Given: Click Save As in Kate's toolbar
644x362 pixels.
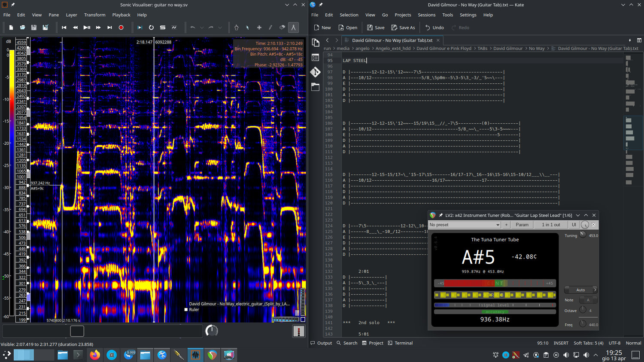Looking at the screenshot, I should point(403,27).
